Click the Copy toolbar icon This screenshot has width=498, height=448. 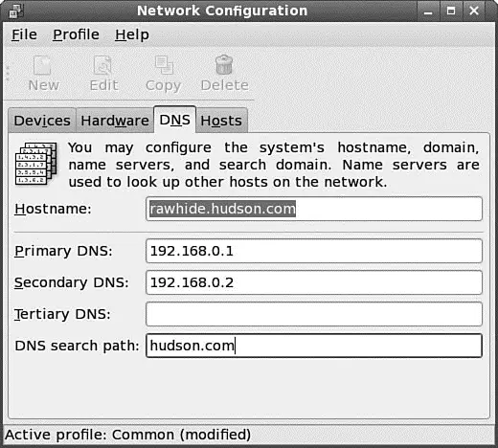pos(164,65)
